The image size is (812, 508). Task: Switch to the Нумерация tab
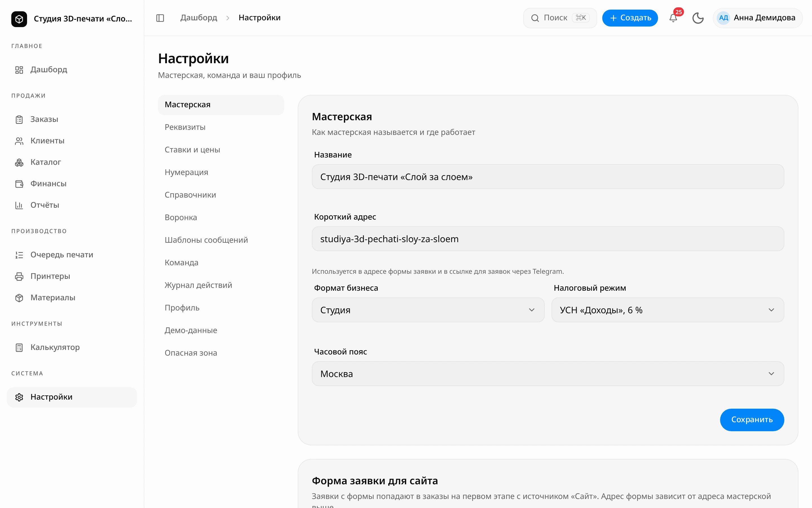pos(221,172)
